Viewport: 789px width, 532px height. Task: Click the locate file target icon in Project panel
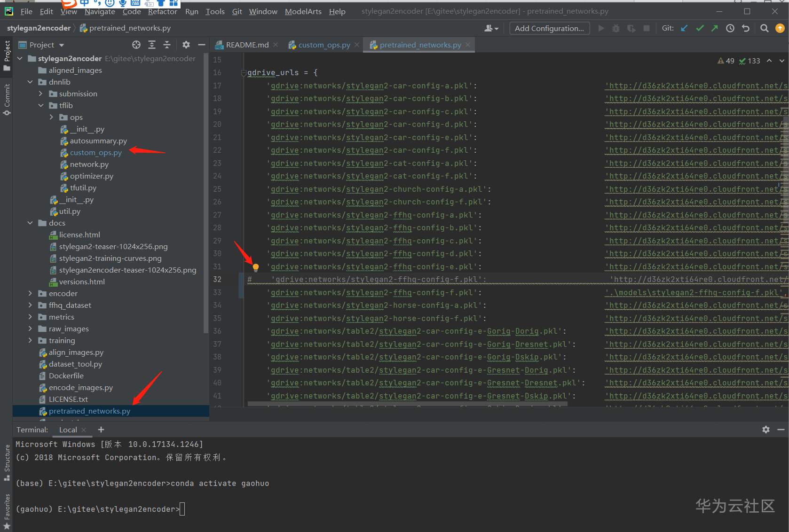[x=136, y=45]
